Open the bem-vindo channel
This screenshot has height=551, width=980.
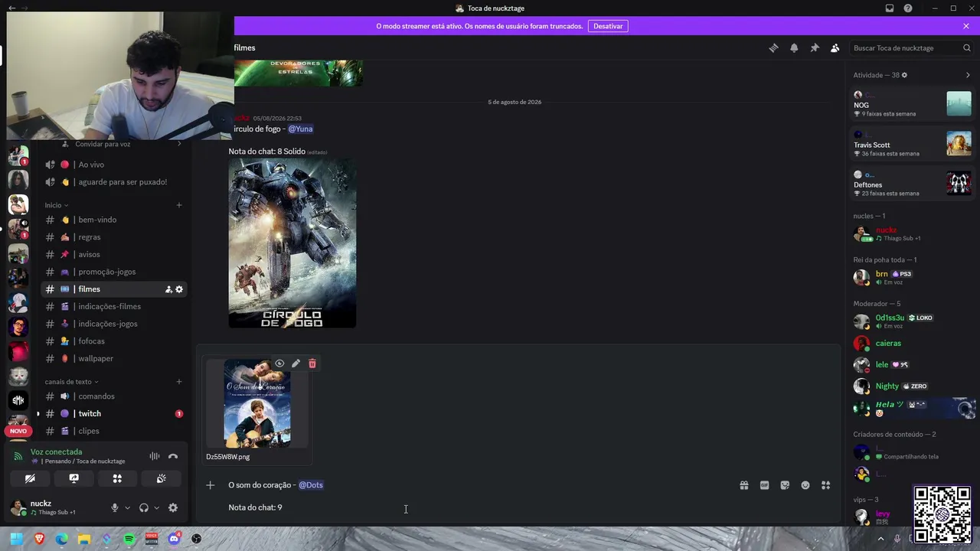tap(113, 220)
